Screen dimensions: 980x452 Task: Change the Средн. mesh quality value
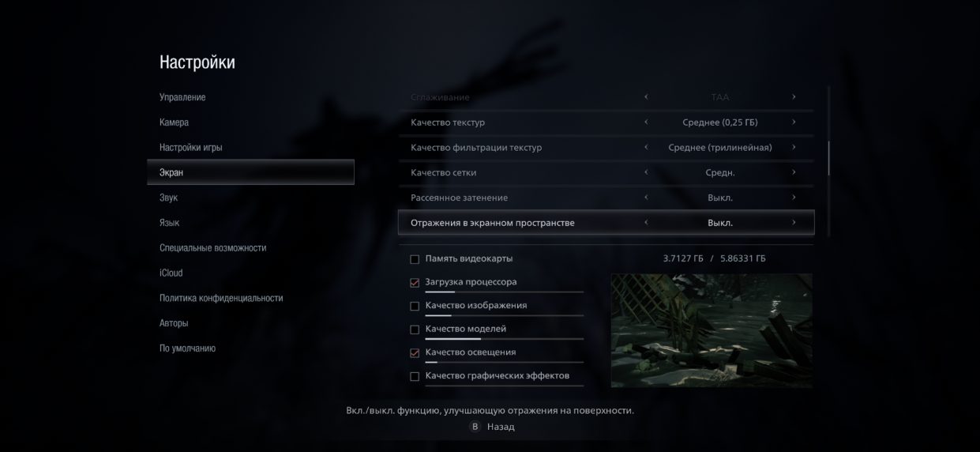click(720, 172)
